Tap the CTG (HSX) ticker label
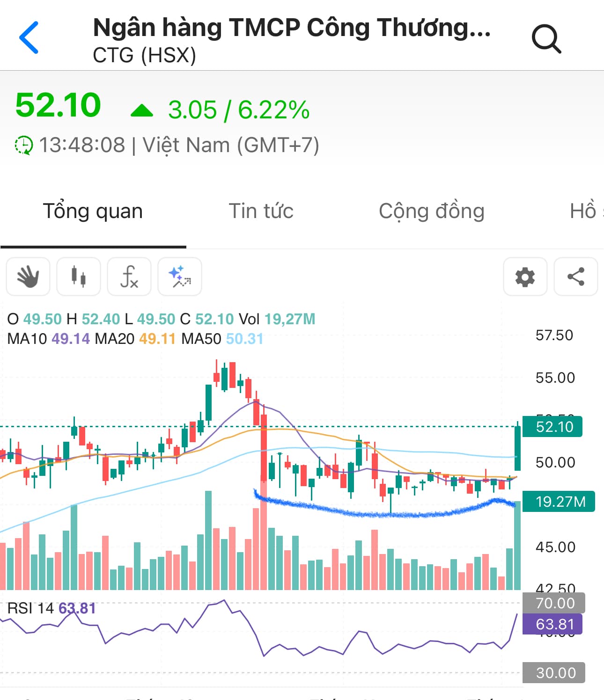 144,55
